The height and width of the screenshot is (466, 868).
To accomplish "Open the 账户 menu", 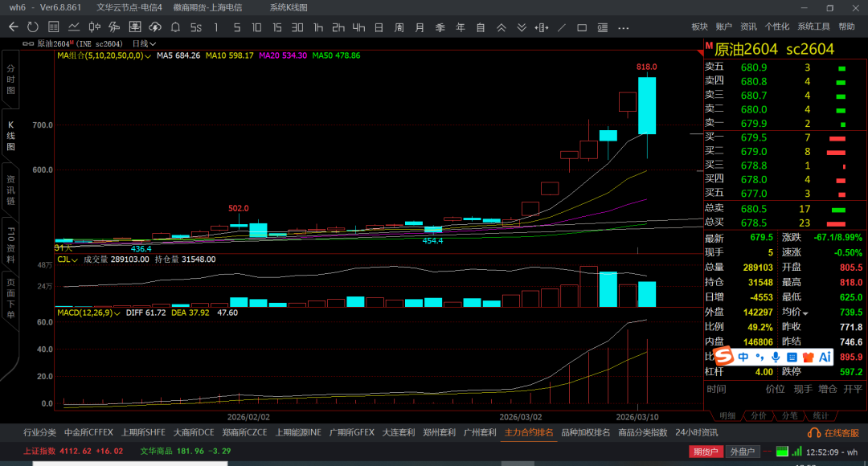I will (x=723, y=27).
